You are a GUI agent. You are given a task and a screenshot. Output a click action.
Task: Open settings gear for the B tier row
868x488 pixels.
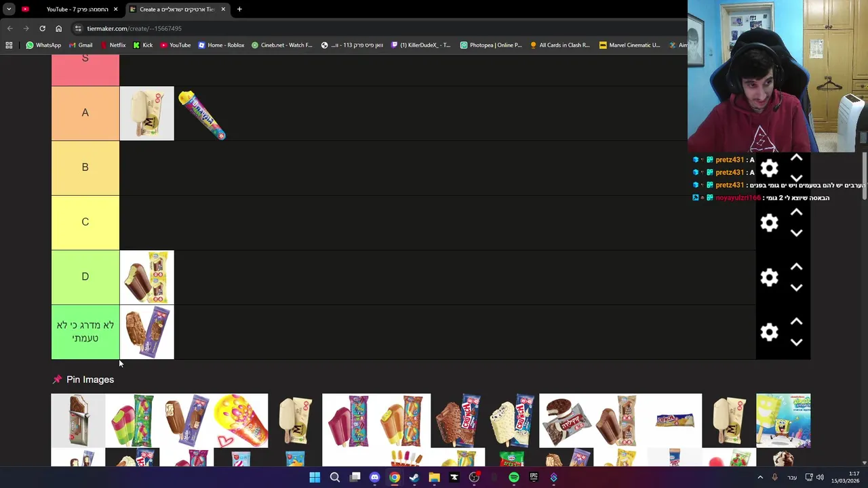769,168
